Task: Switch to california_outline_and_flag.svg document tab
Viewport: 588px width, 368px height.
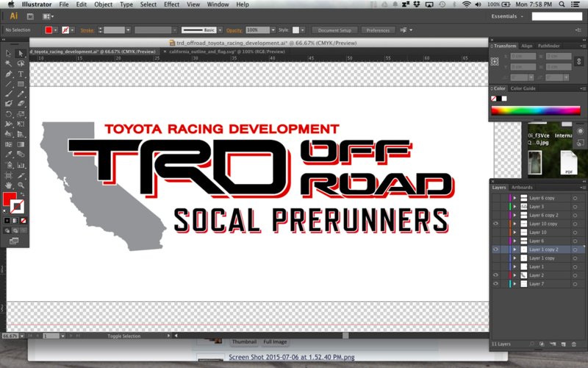Action: [227, 52]
